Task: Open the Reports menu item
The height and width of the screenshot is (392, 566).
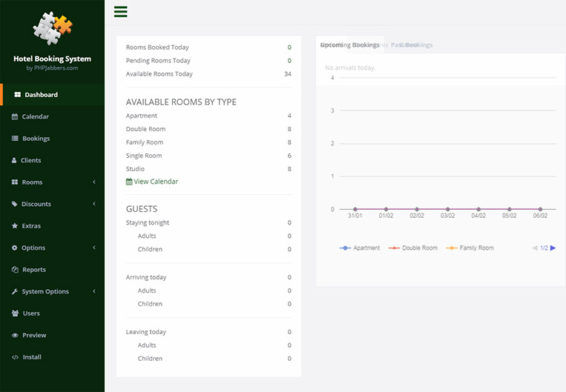Action: pyautogui.click(x=53, y=270)
